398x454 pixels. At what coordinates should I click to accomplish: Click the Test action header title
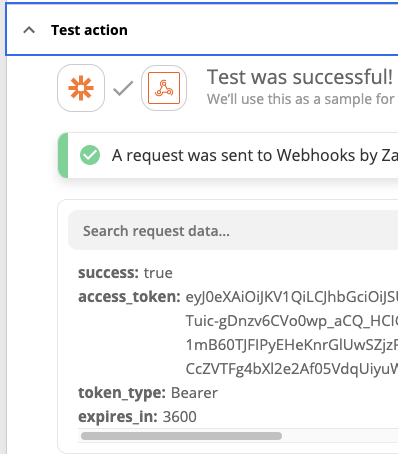(x=89, y=30)
